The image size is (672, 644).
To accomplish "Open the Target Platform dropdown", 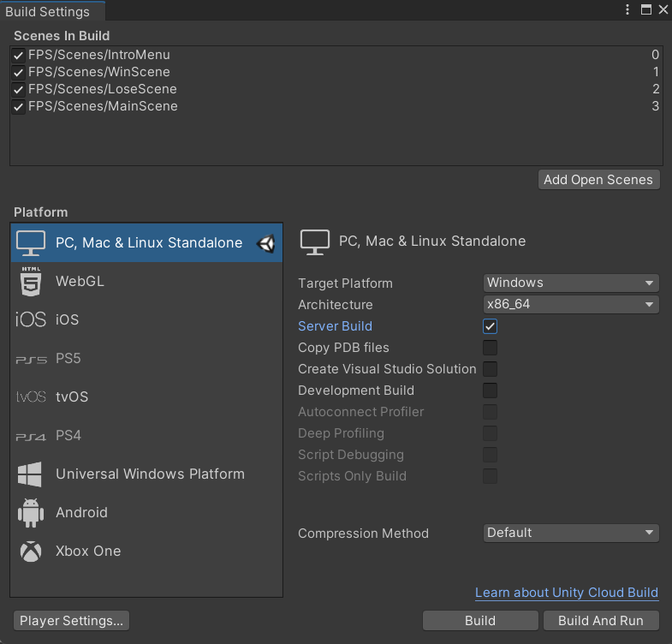I will (x=570, y=283).
